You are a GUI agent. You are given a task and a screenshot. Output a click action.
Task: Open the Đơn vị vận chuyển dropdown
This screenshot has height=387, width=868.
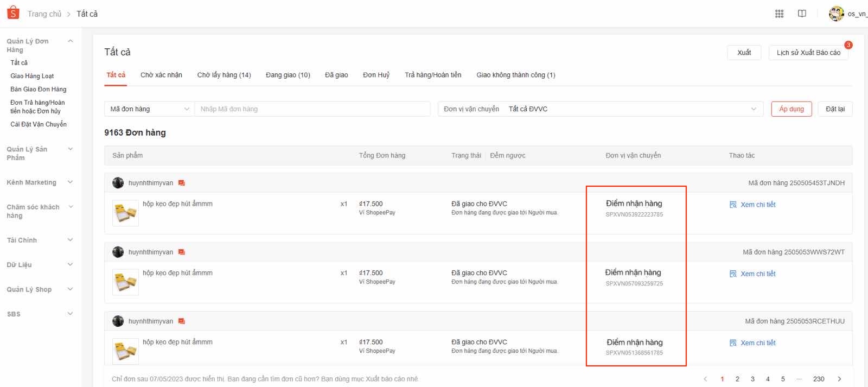[600, 109]
